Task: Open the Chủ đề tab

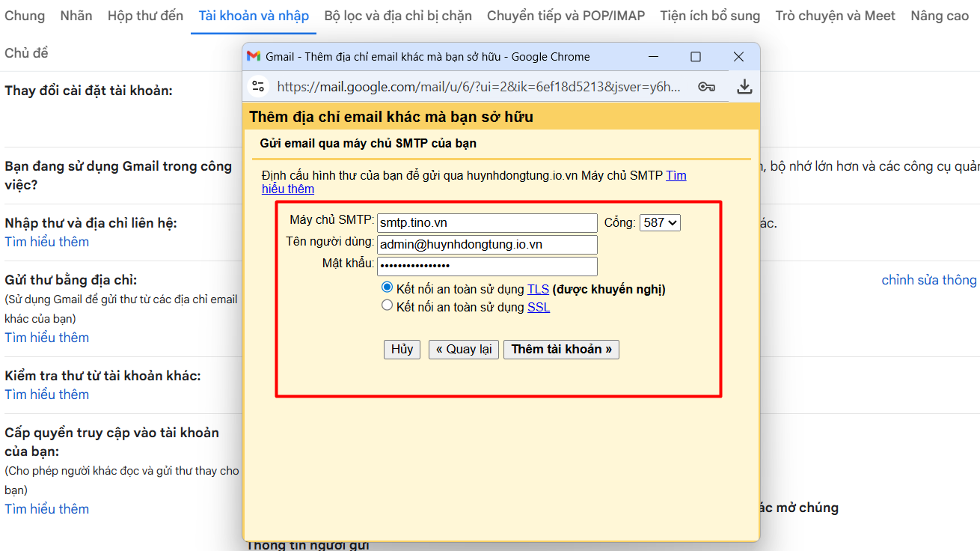Action: tap(26, 53)
